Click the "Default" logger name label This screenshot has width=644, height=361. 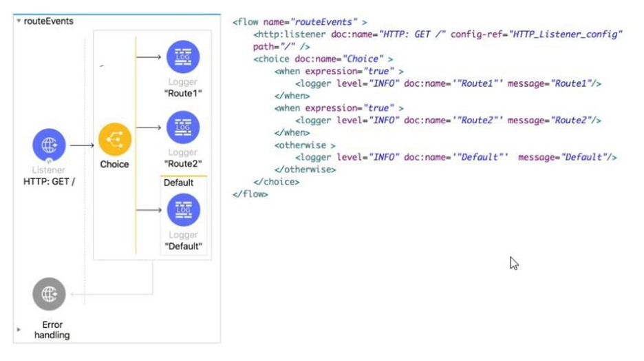(x=183, y=246)
